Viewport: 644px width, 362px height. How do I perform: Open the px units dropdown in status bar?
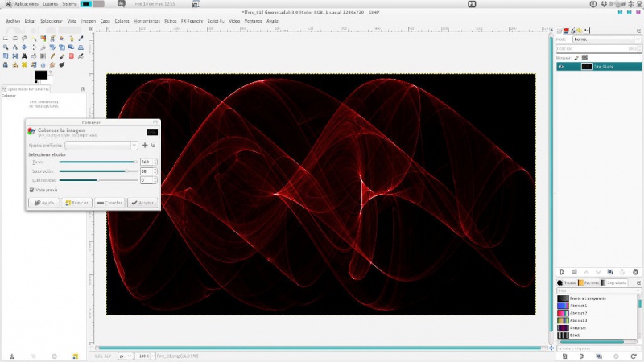[x=125, y=356]
